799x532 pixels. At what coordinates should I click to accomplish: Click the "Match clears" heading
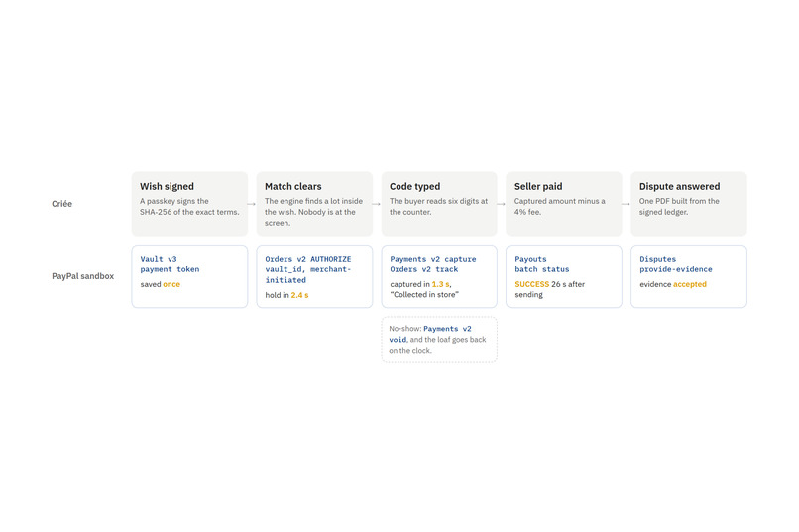click(x=293, y=186)
